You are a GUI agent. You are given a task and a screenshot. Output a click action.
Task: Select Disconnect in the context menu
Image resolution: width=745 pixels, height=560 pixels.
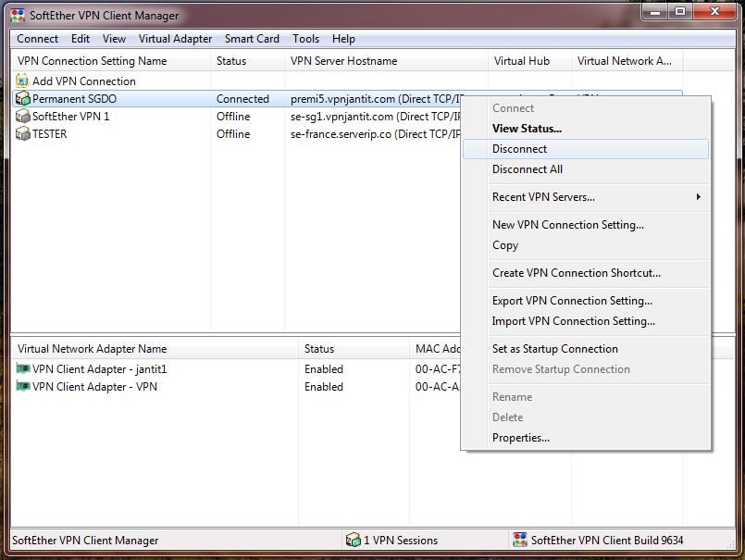click(585, 149)
